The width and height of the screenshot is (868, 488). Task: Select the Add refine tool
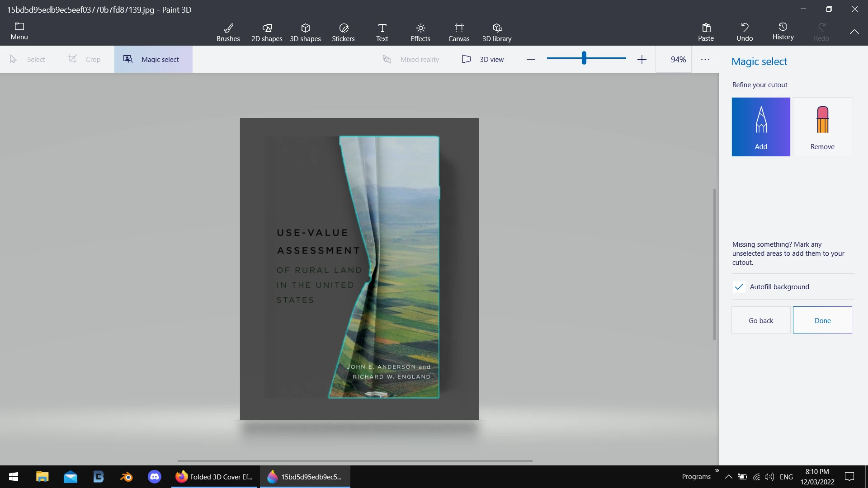(761, 127)
